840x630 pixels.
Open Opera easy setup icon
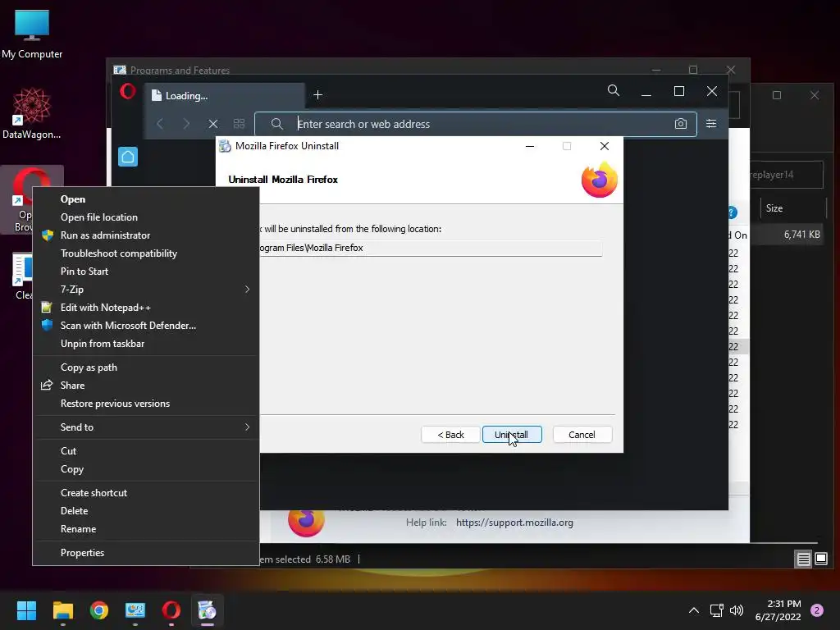click(x=711, y=124)
